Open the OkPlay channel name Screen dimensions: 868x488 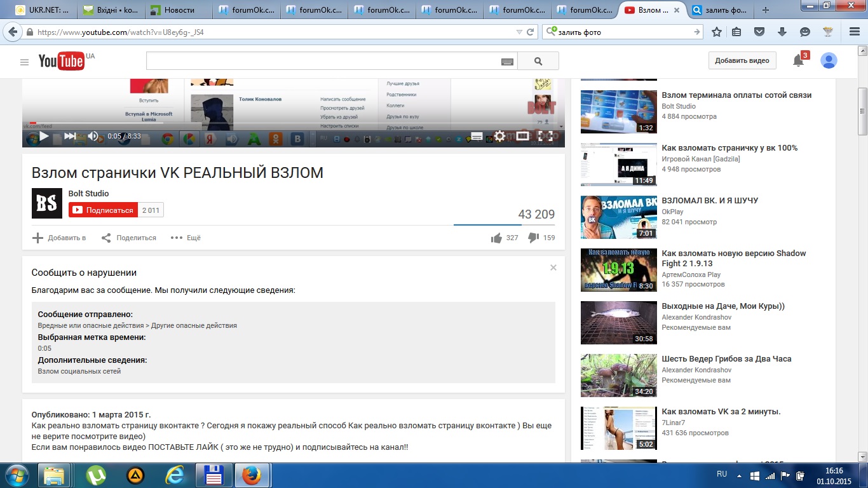click(672, 212)
